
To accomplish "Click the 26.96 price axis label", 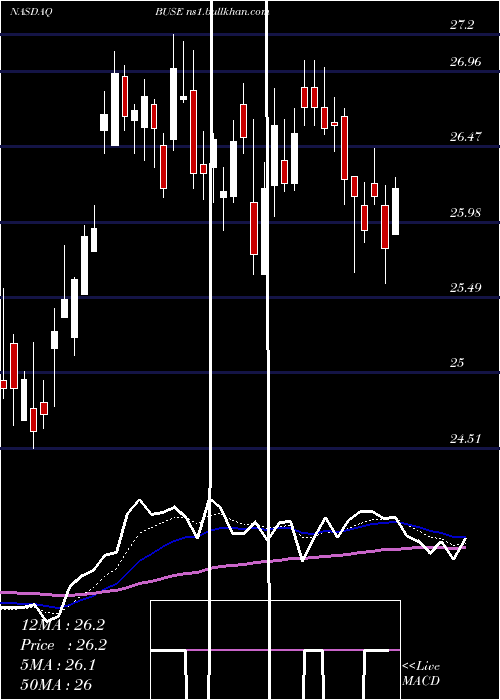I will [466, 62].
